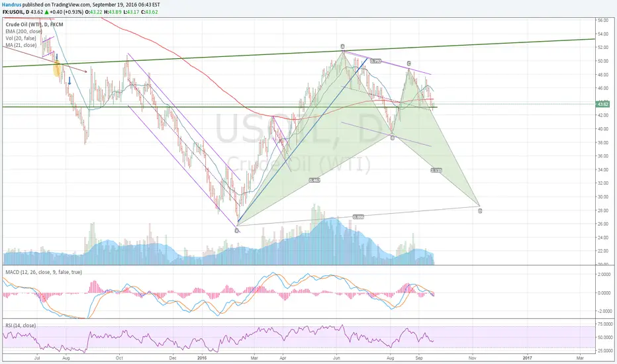Screen dimensions: 617x364
Task: Select pattern point label D
Action: pos(480,211)
